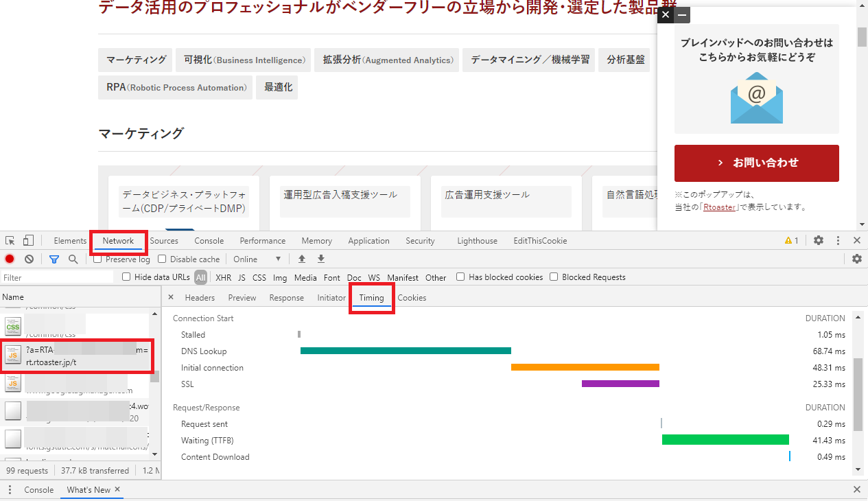Open the Rtoaster link in popup
This screenshot has width=868, height=501.
(x=720, y=207)
